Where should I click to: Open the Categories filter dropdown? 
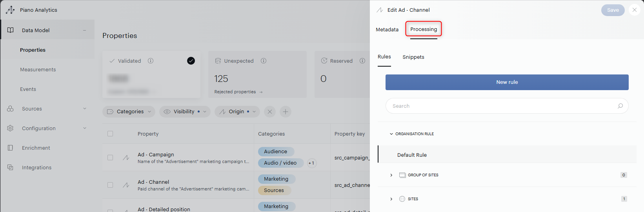point(129,112)
